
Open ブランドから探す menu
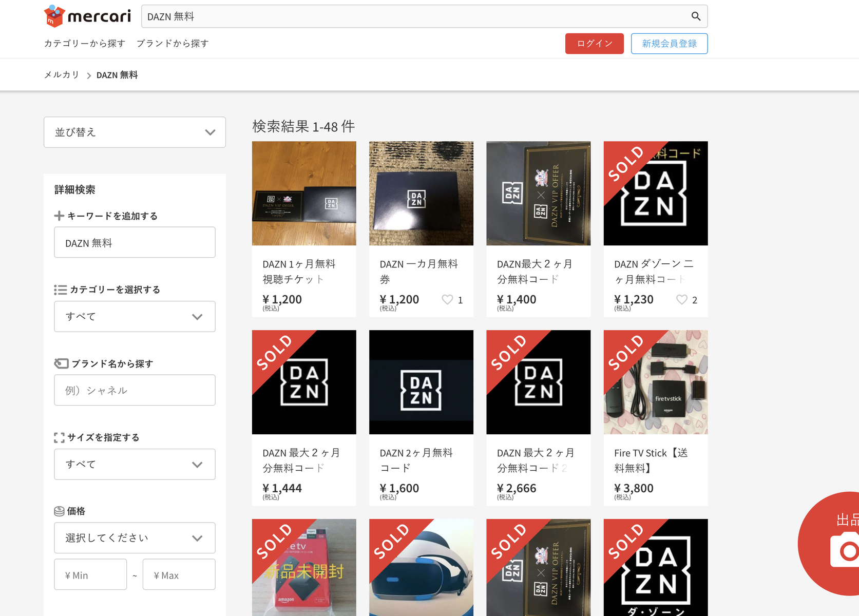[x=173, y=44]
